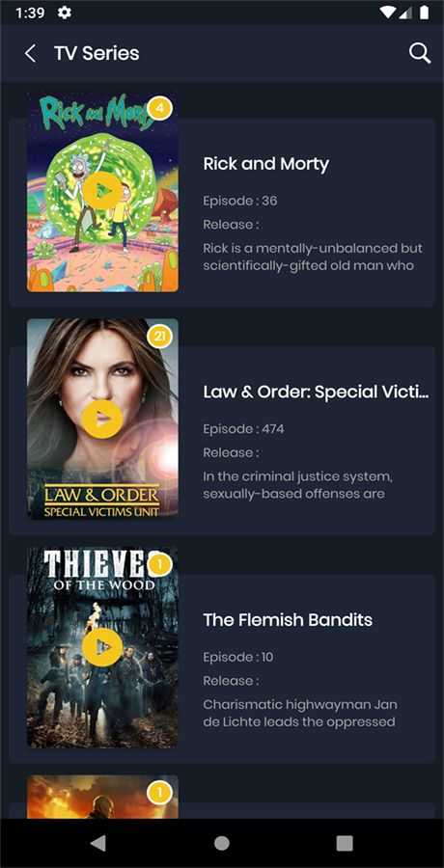The height and width of the screenshot is (868, 444).
Task: Open recent apps square button
Action: coord(345,843)
